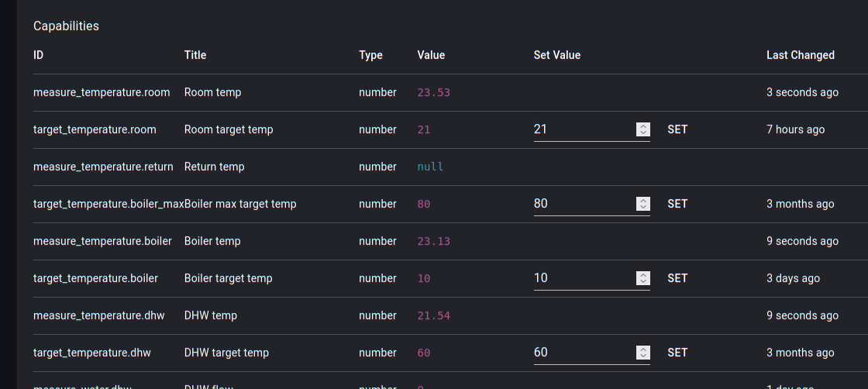Click the Boiler max target temp stepper arrows
This screenshot has width=868, height=389.
pos(642,205)
